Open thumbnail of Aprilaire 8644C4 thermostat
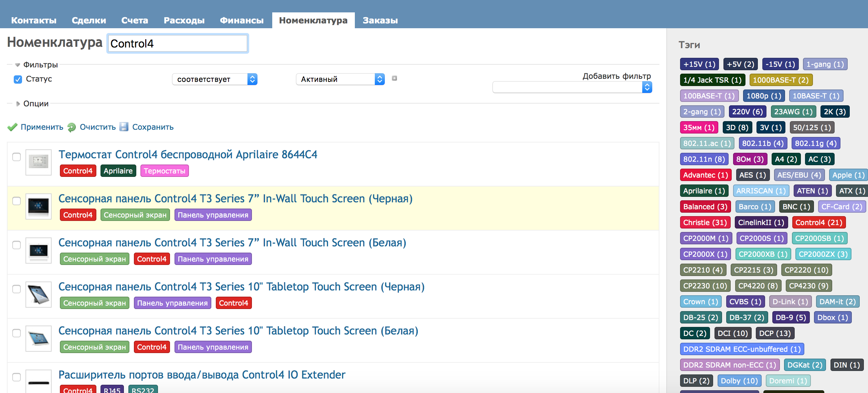Viewport: 868px width, 393px height. (39, 162)
